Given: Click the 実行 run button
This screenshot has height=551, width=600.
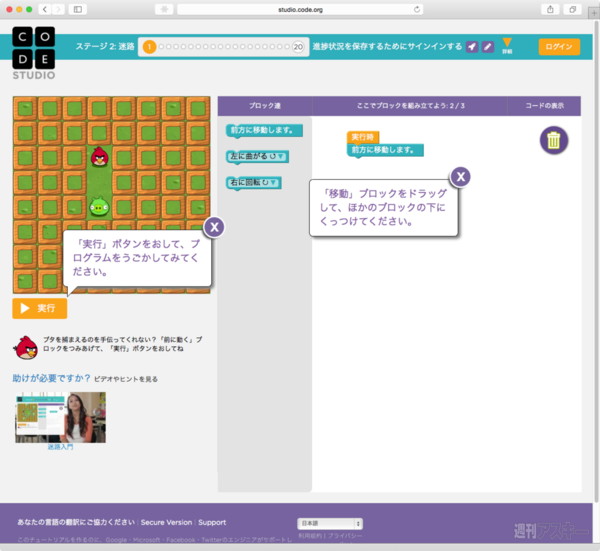Looking at the screenshot, I should tap(40, 308).
